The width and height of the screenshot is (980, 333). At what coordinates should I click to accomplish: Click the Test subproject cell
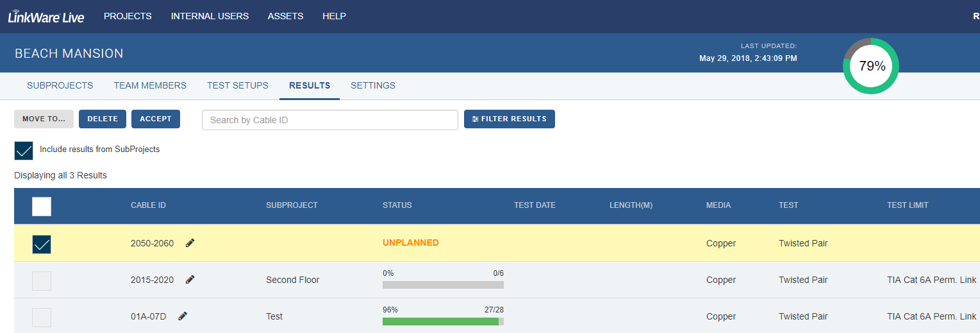pyautogui.click(x=274, y=316)
